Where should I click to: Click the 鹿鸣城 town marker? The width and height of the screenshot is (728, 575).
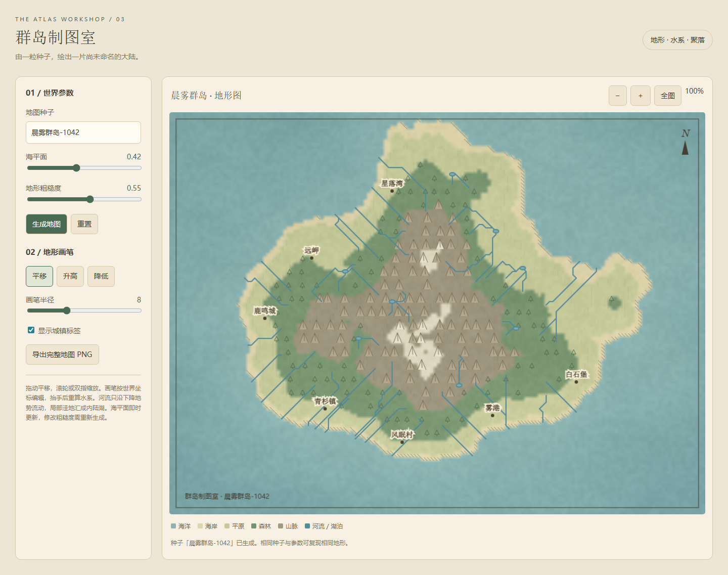click(x=265, y=318)
